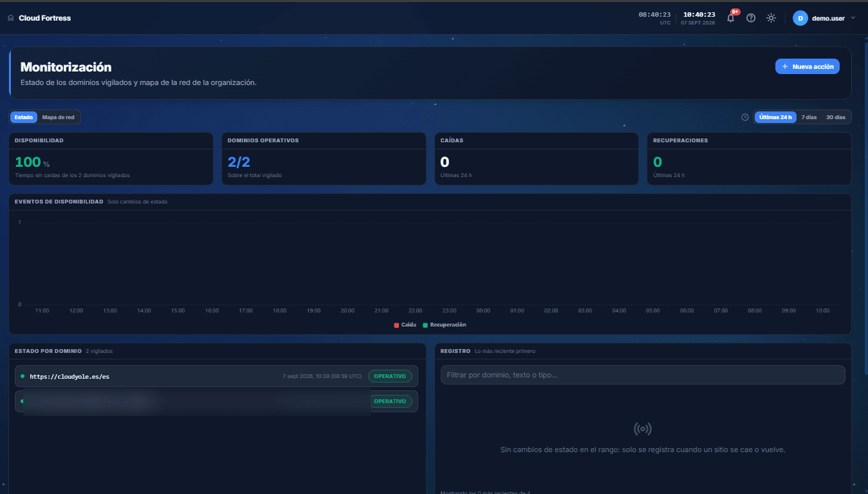868x494 pixels.
Task: Switch to the Mapa de red tab
Action: pyautogui.click(x=59, y=117)
